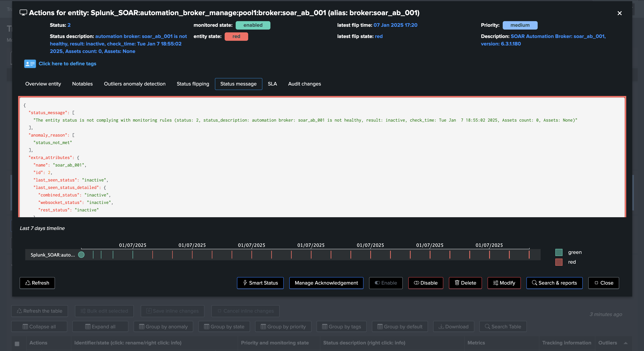
Task: Click 'Save inline changes' in the background page
Action: click(x=172, y=311)
